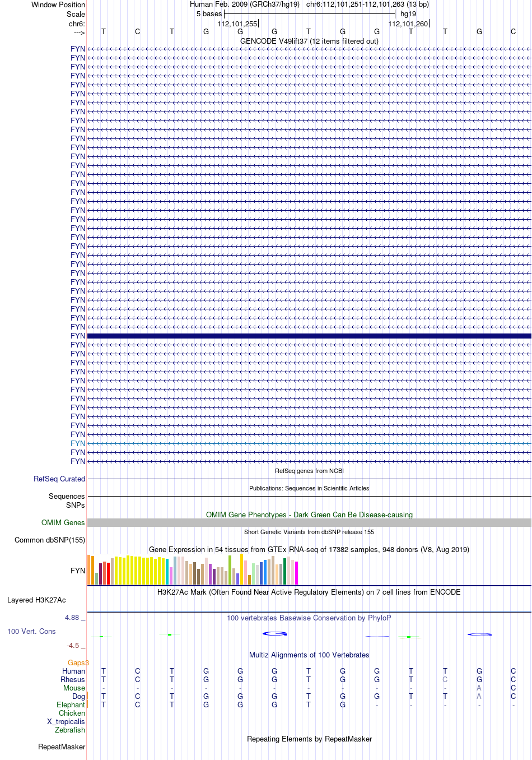Click the dark green bar in GTEx chart

285,572
